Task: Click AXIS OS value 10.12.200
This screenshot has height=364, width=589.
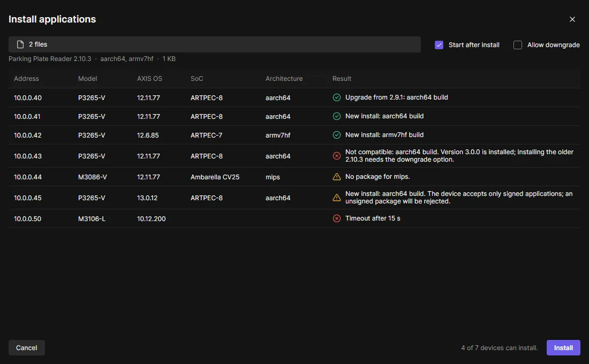Action: point(152,218)
